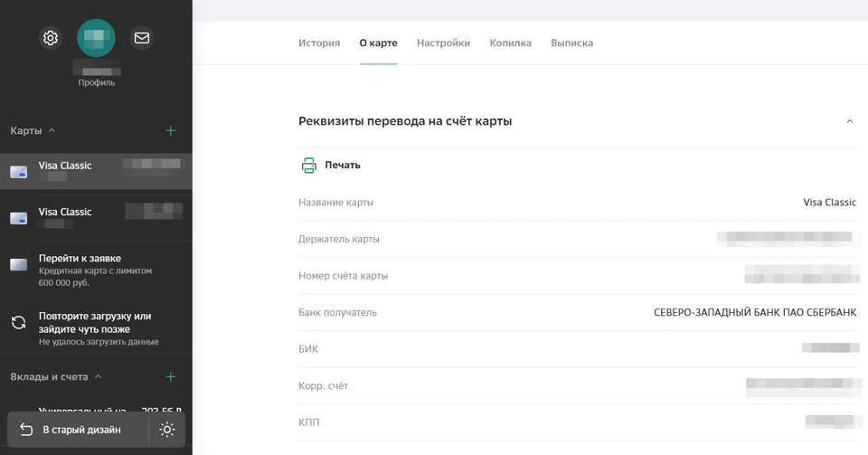The height and width of the screenshot is (455, 868).
Task: Toggle light theme with the sun icon
Action: 167,430
